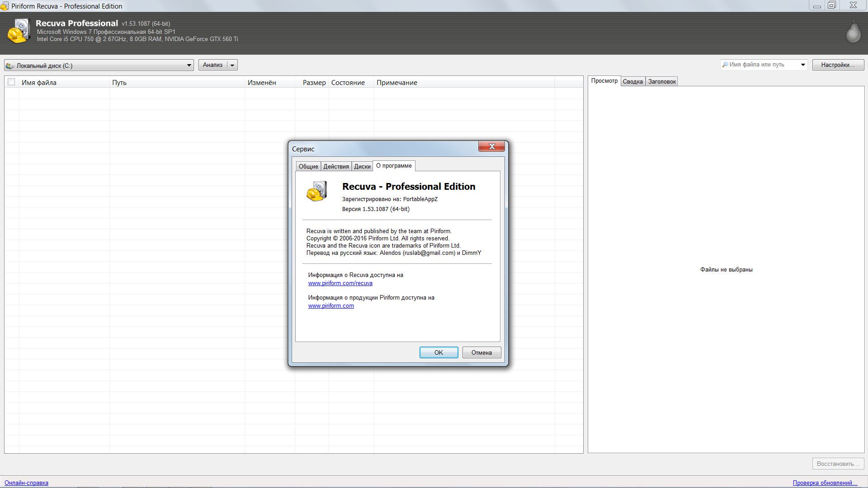Click the Recuva hard-hat logo in header
This screenshot has width=868, height=488.
point(19,31)
